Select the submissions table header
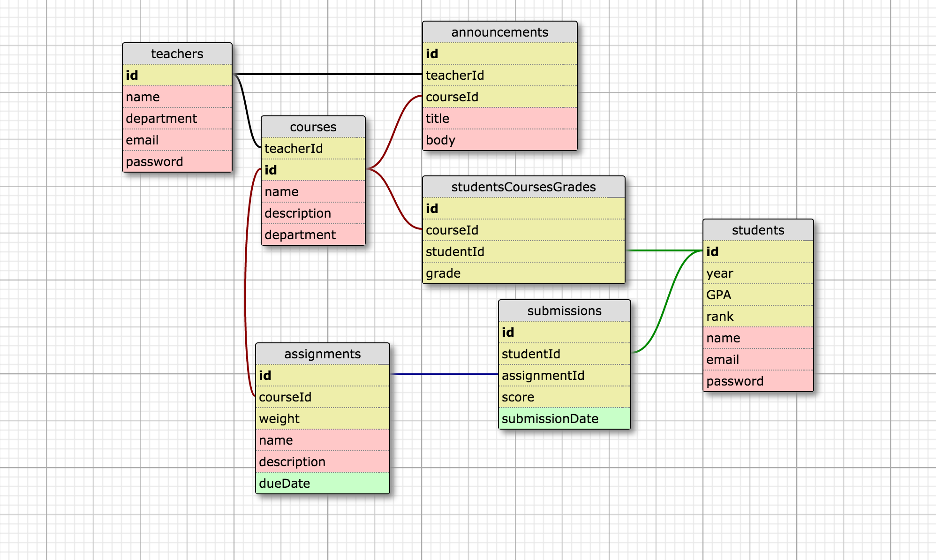The height and width of the screenshot is (560, 936). click(564, 311)
